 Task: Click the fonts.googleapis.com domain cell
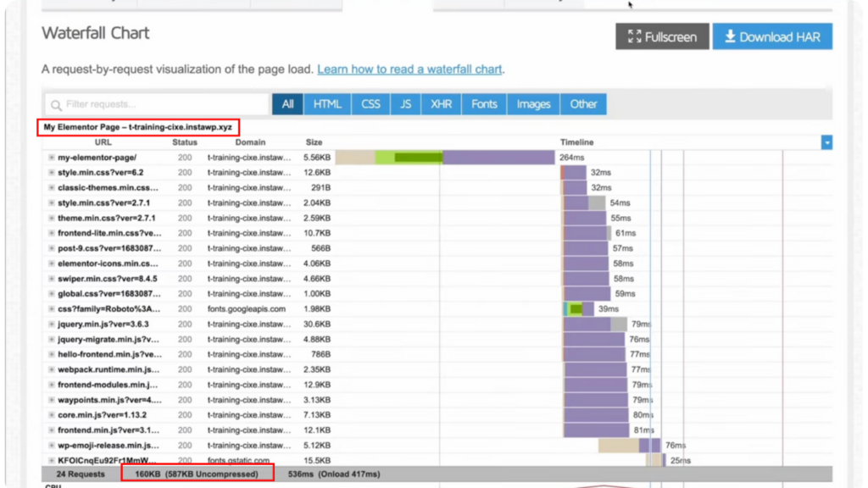coord(247,309)
